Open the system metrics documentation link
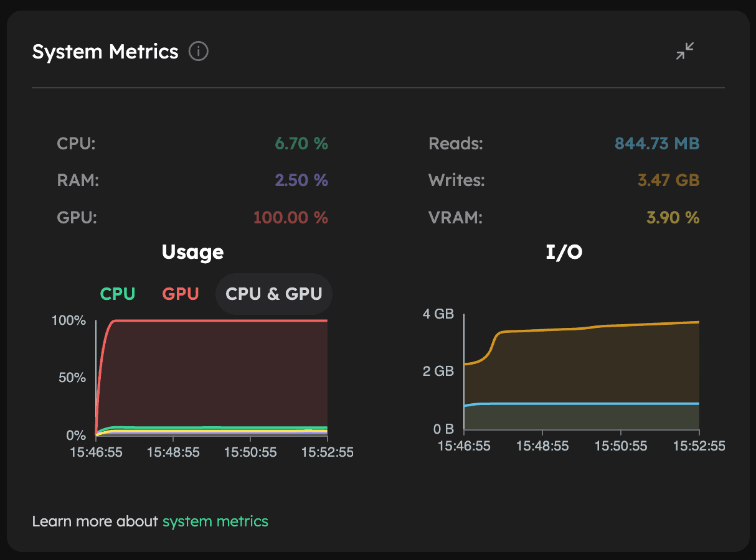Image resolution: width=756 pixels, height=560 pixels. (x=215, y=521)
